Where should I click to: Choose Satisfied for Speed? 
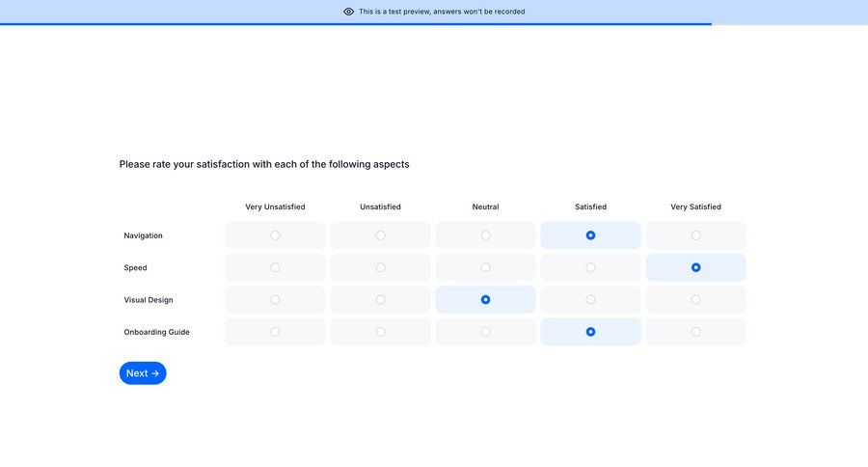tap(590, 267)
